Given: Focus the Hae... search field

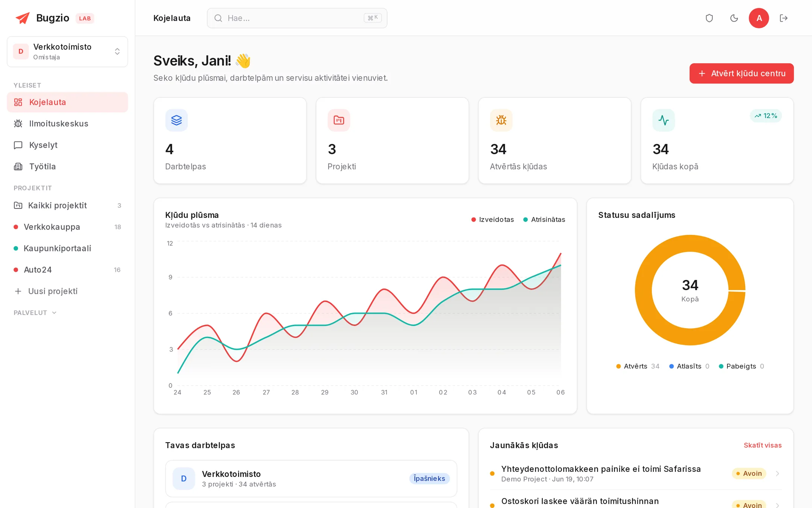Looking at the screenshot, I should coord(297,18).
